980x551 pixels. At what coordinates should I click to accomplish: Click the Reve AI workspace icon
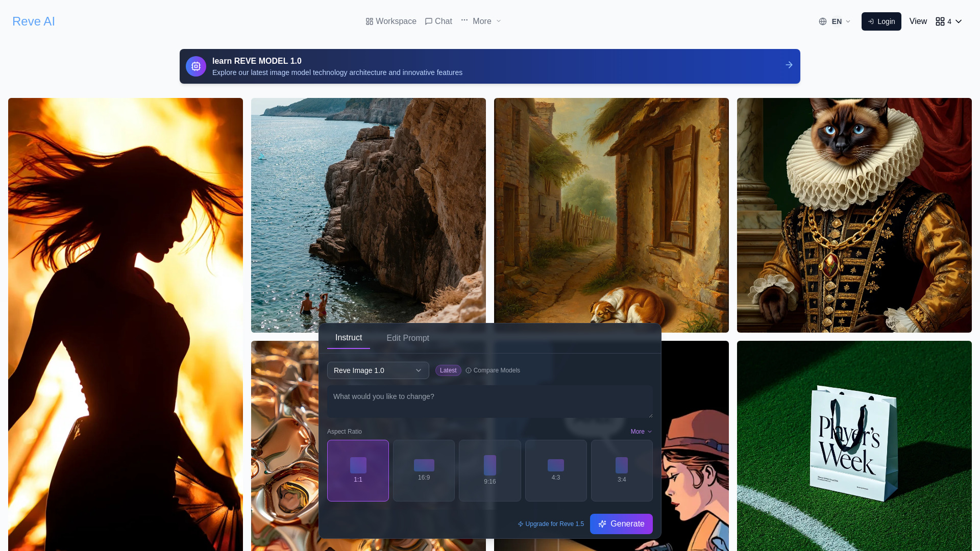pos(369,21)
